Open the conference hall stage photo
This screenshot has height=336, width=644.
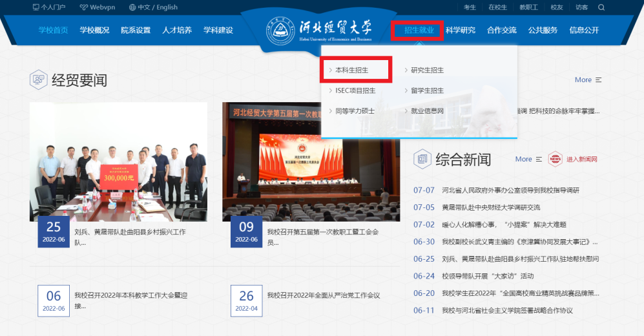(311, 162)
